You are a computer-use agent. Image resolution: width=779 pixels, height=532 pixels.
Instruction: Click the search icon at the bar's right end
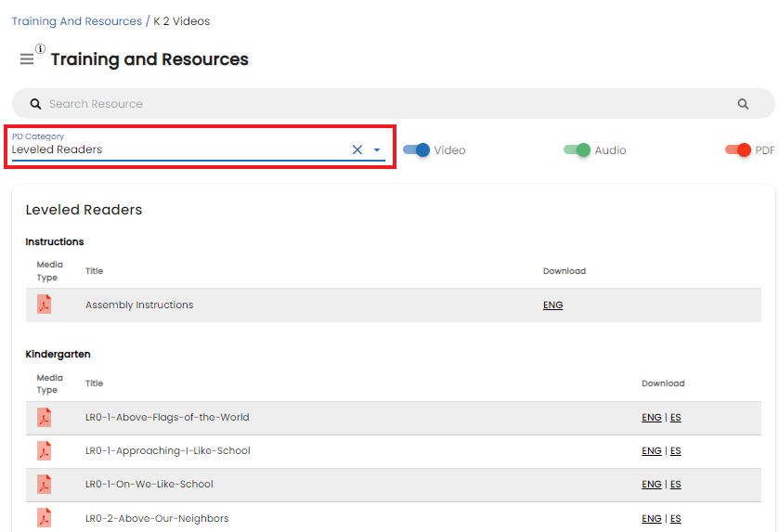point(743,104)
